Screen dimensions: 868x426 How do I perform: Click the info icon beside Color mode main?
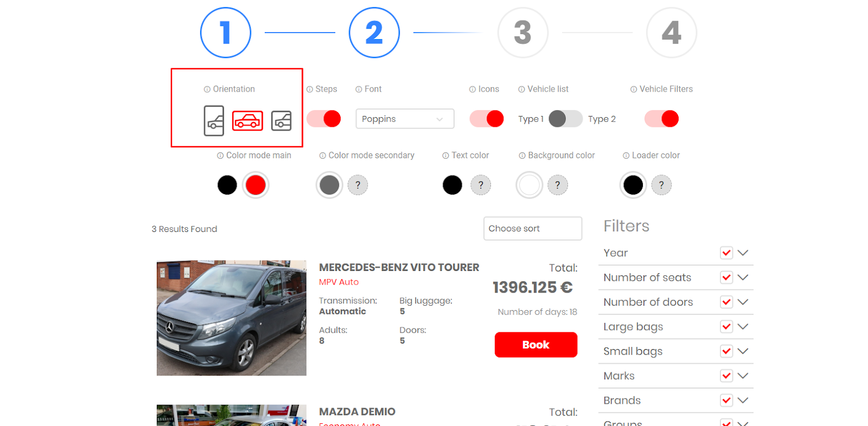[x=220, y=156]
